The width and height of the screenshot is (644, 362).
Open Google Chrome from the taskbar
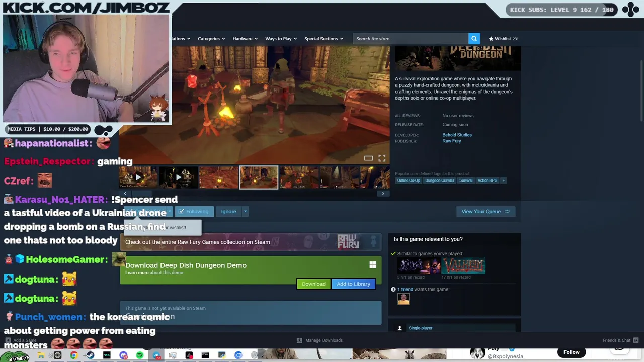click(x=74, y=355)
